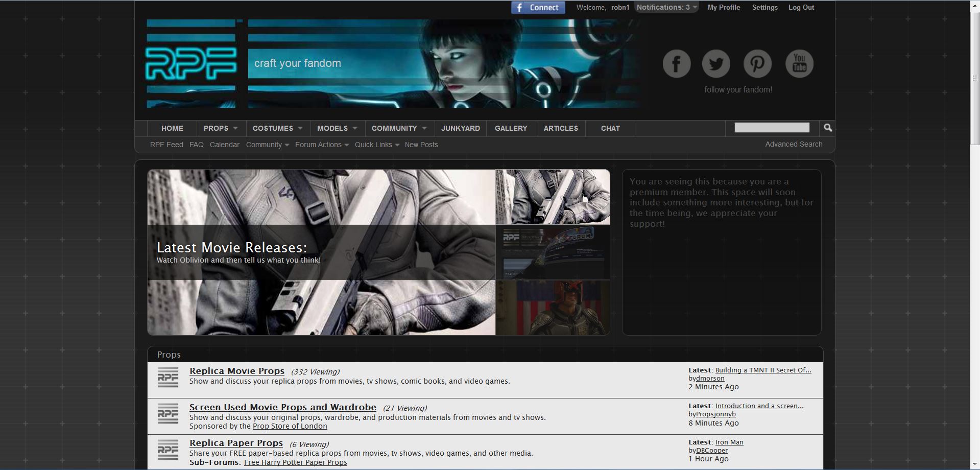Open DBCooper's profile link
980x470 pixels.
point(712,450)
